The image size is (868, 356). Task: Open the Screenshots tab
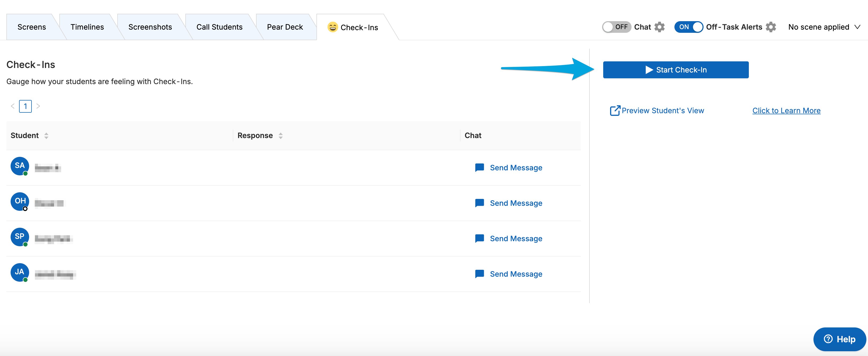150,27
